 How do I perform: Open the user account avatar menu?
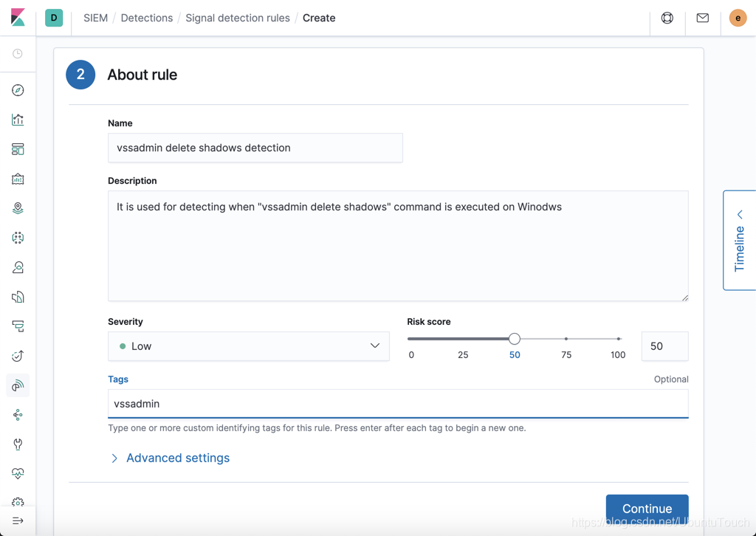click(x=738, y=18)
